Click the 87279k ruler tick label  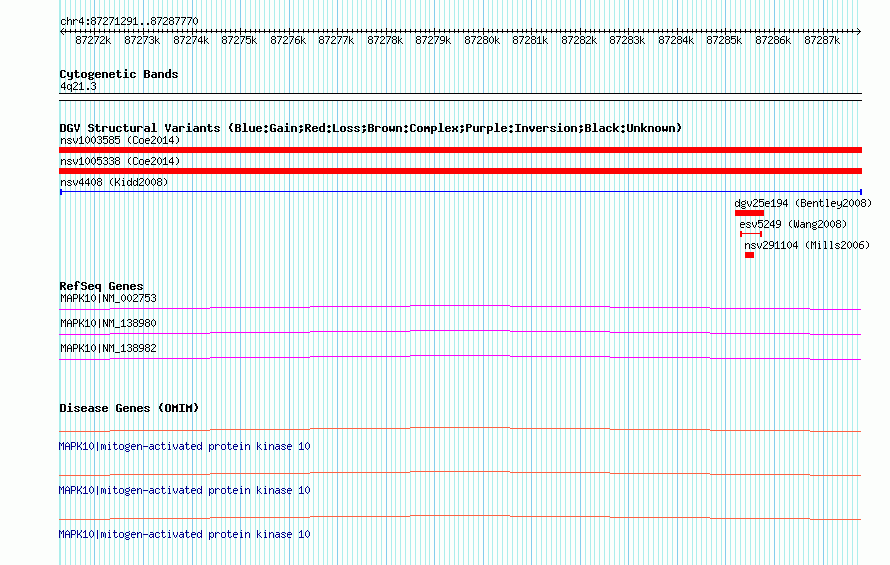point(433,40)
